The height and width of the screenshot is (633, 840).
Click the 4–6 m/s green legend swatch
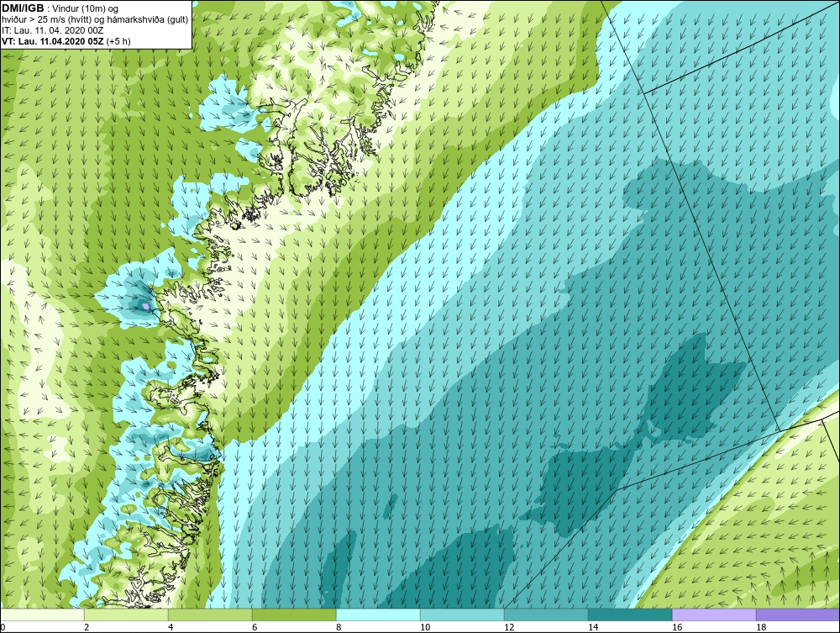210,615
